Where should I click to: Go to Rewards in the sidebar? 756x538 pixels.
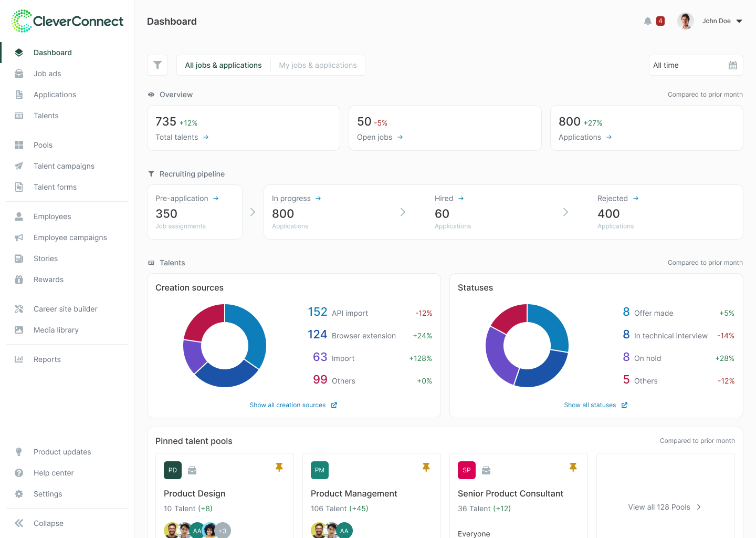[x=48, y=280]
